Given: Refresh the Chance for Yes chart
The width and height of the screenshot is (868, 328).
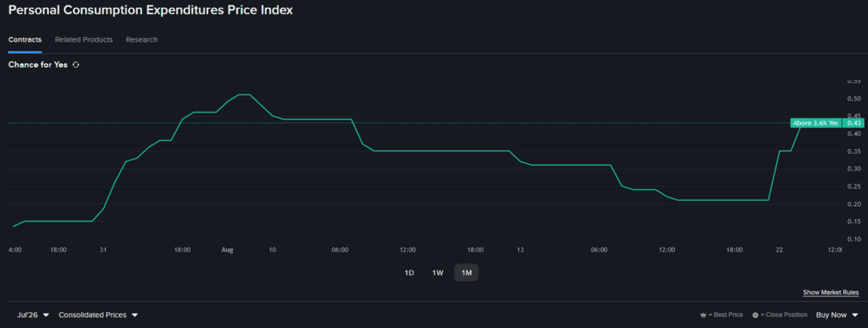Looking at the screenshot, I should point(76,65).
